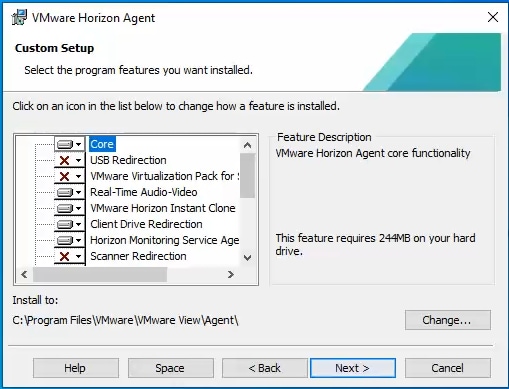The height and width of the screenshot is (389, 509).
Task: Check disk Space requirements button
Action: (171, 368)
